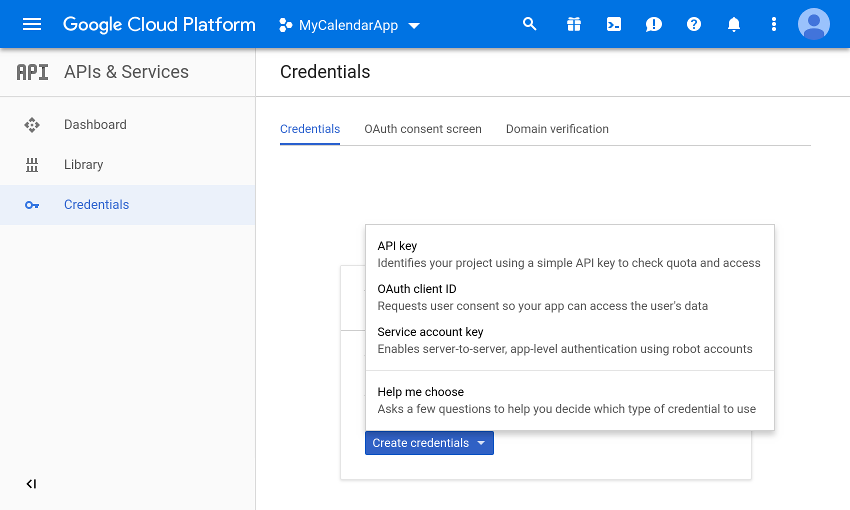850x510 pixels.
Task: Activate Cloud Shell terminal icon
Action: [x=614, y=24]
